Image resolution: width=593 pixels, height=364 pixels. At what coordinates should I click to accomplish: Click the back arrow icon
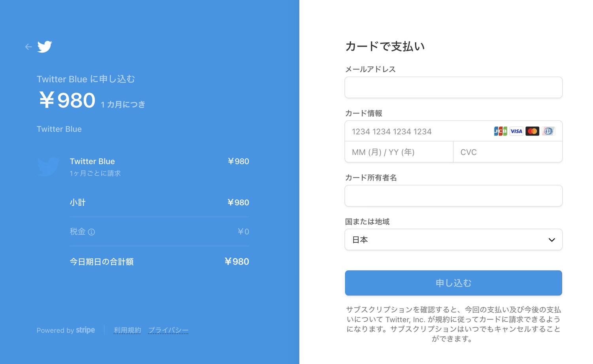point(28,47)
